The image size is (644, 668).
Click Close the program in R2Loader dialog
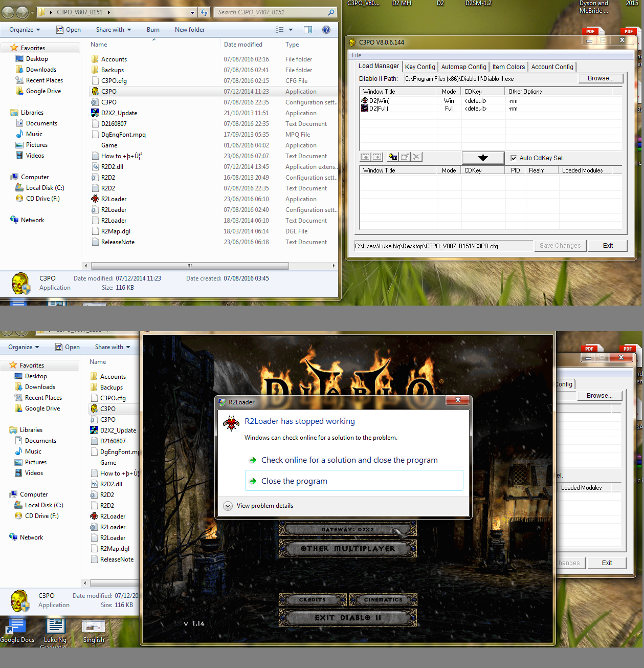[354, 481]
